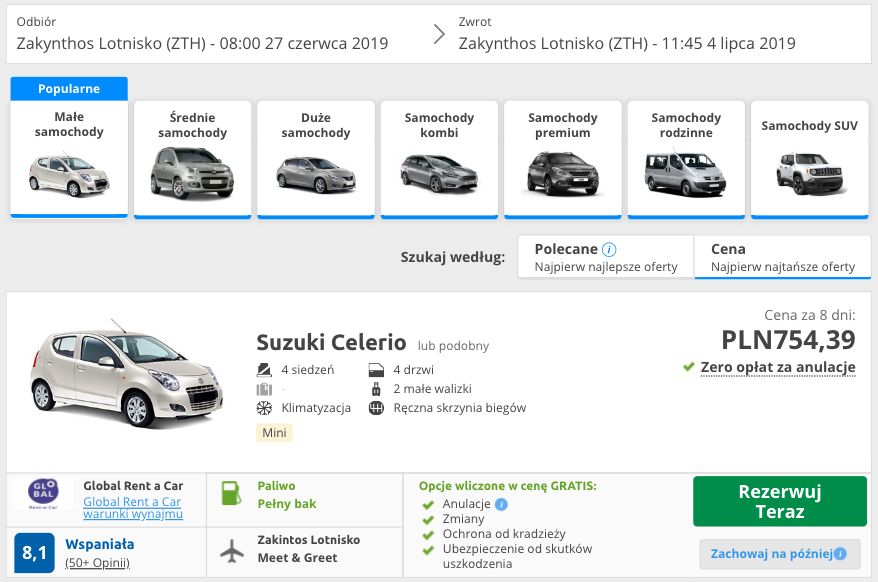878x582 pixels.
Task: Click the arrow between pickup and return
Action: point(440,34)
